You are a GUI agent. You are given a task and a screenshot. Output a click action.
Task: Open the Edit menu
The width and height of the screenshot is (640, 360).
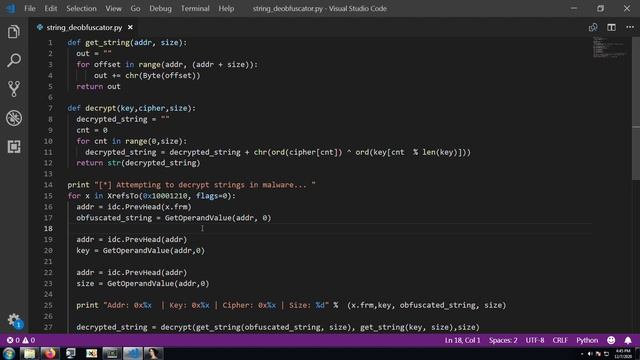[51, 8]
